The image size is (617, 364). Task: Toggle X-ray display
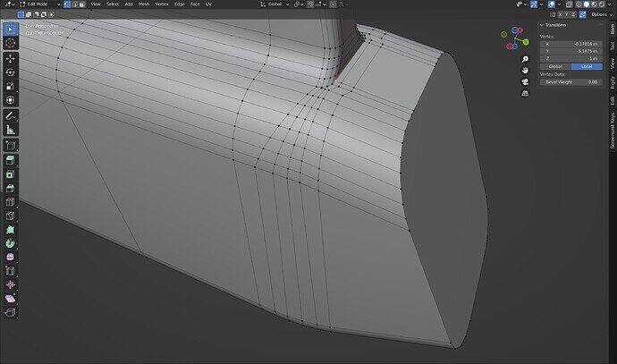[x=569, y=4]
